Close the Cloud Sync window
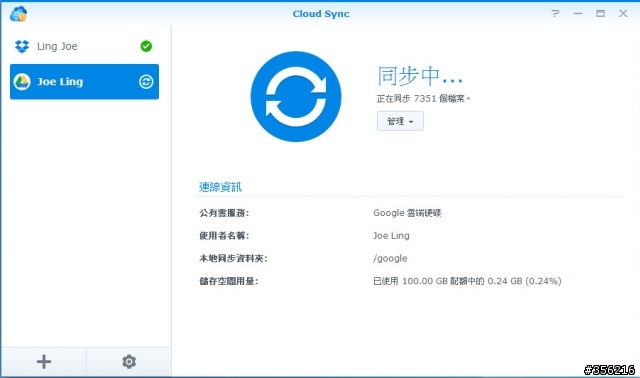 click(x=623, y=13)
